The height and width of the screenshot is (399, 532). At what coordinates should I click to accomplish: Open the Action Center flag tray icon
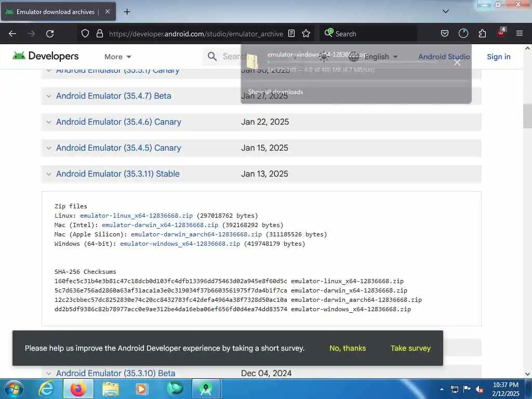click(467, 389)
